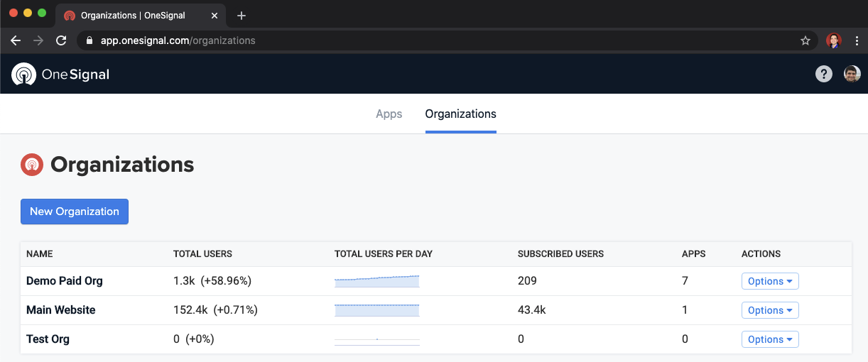Minimize the Chrome window with yellow button
Viewport: 868px width, 362px height.
(x=28, y=13)
